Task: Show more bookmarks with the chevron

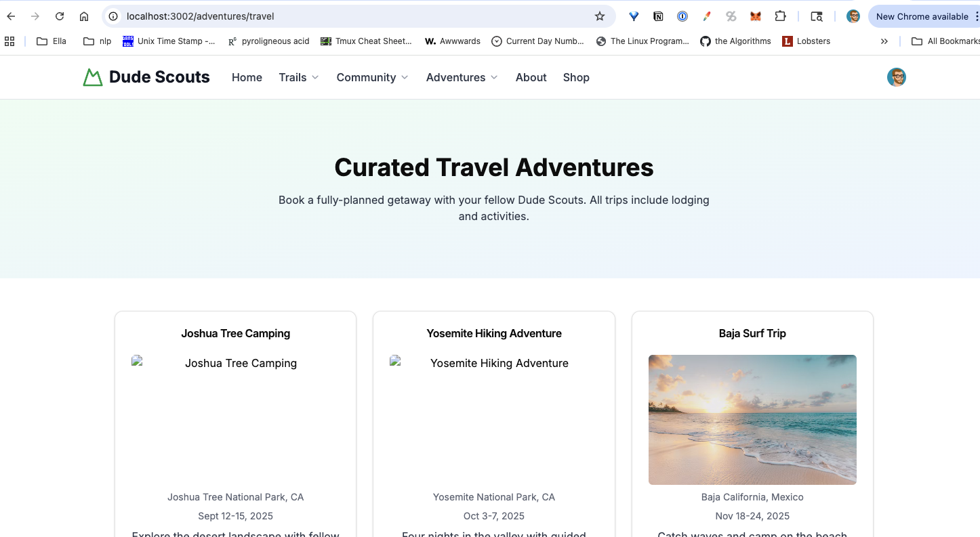Action: point(884,41)
